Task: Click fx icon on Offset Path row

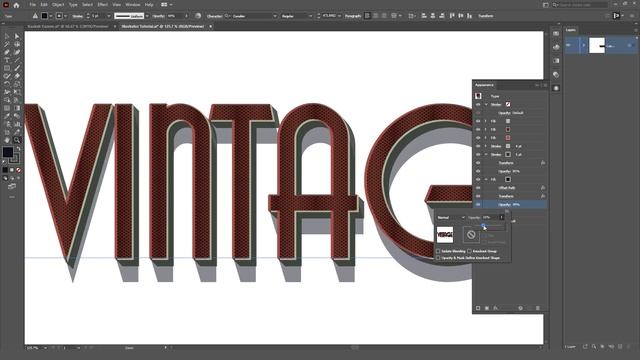Action: point(543,188)
